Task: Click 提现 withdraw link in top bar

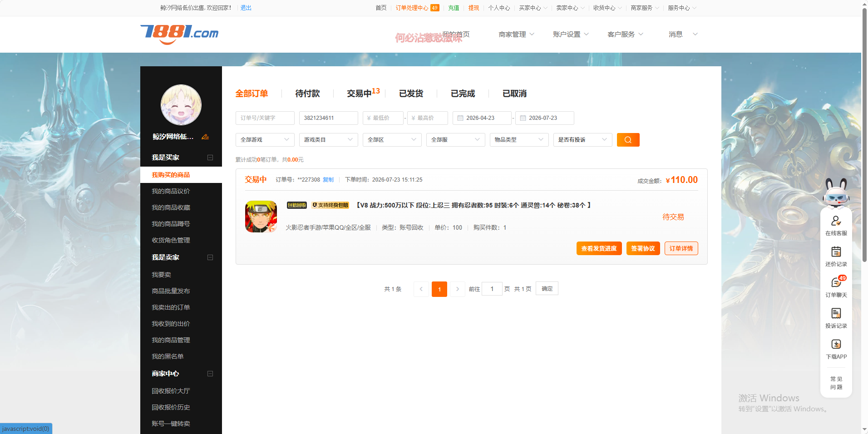Action: coord(473,8)
